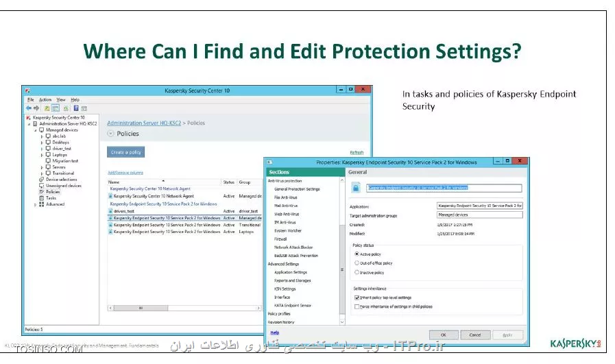The width and height of the screenshot is (615, 364).
Task: Open the Action menu
Action: coord(45,99)
